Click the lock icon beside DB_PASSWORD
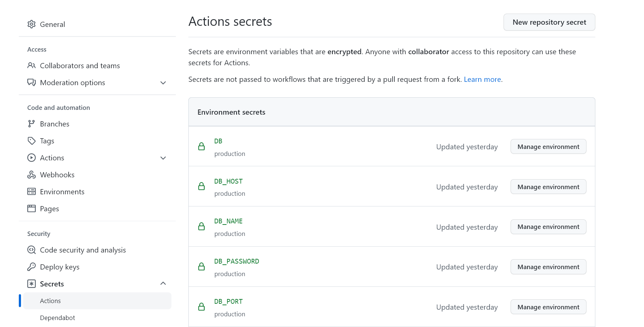Image resolution: width=644 pixels, height=327 pixels. [x=202, y=267]
